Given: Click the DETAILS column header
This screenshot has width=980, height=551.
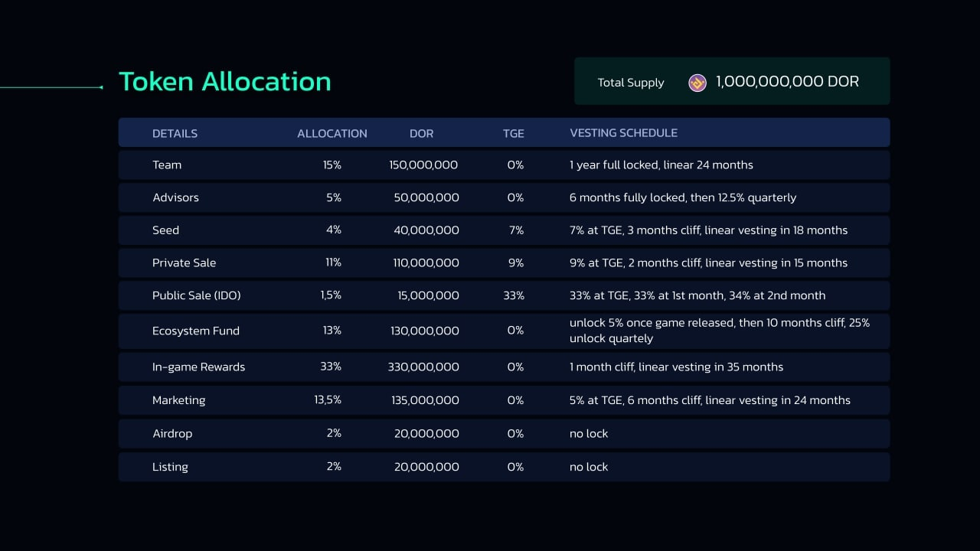Looking at the screenshot, I should (175, 133).
